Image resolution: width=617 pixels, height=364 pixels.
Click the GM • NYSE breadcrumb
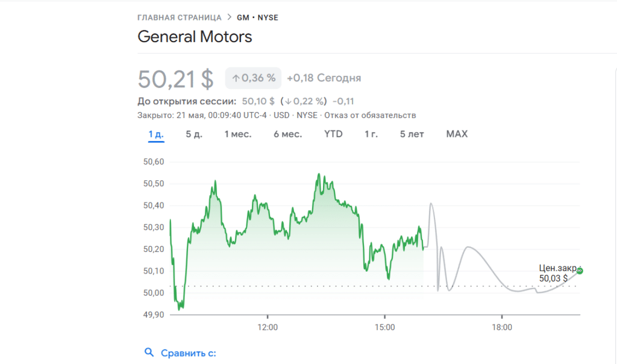tap(257, 17)
